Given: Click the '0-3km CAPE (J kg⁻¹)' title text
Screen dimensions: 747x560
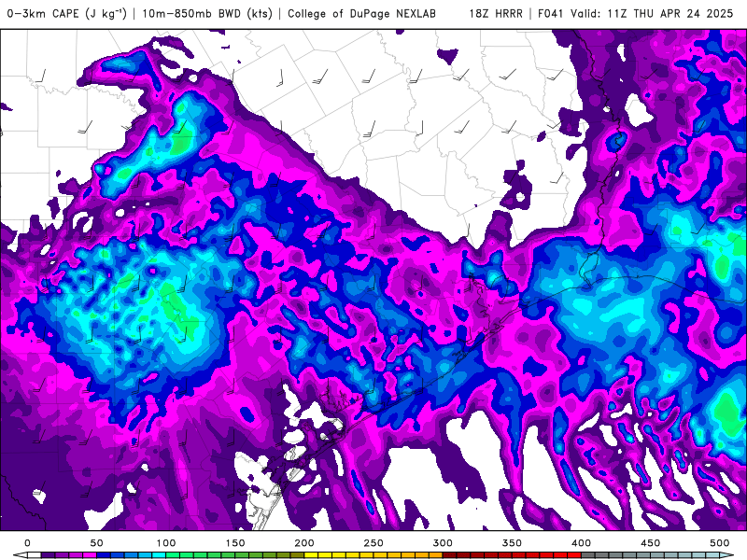Looking at the screenshot, I should point(67,14).
